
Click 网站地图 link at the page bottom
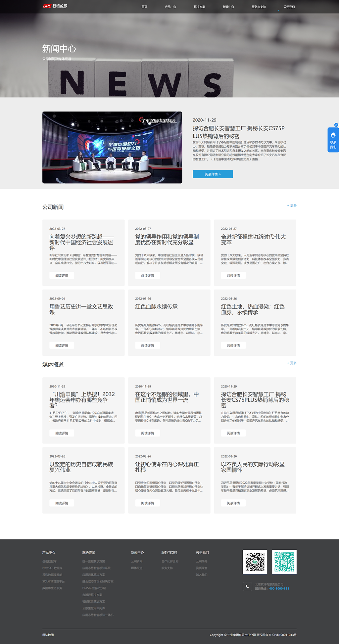tap(48, 635)
